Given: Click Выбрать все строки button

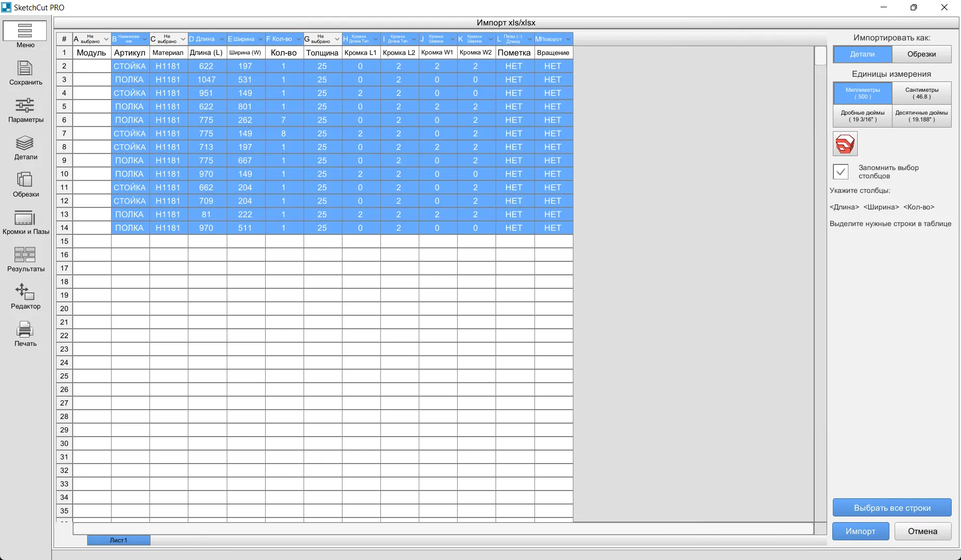Looking at the screenshot, I should [x=892, y=508].
